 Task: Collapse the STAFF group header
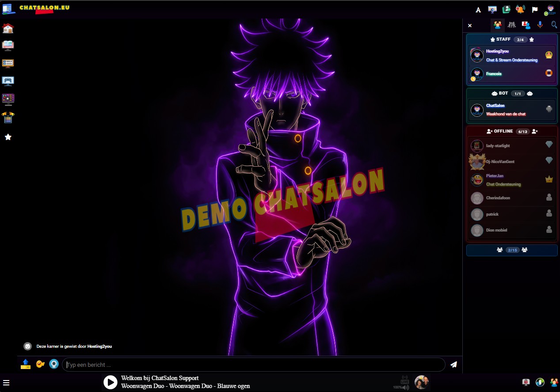pyautogui.click(x=512, y=39)
